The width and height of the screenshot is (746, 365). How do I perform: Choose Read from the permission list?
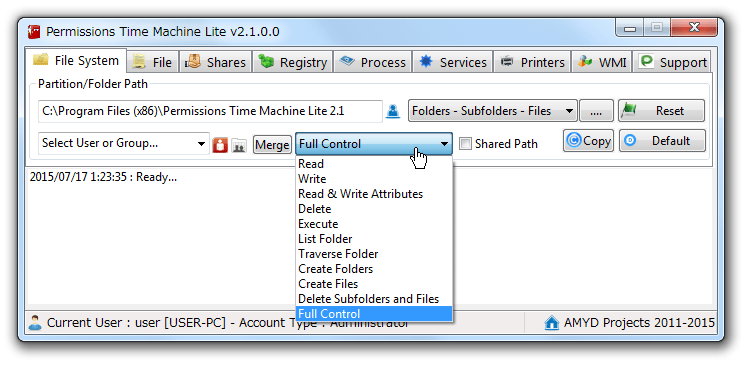click(373, 164)
